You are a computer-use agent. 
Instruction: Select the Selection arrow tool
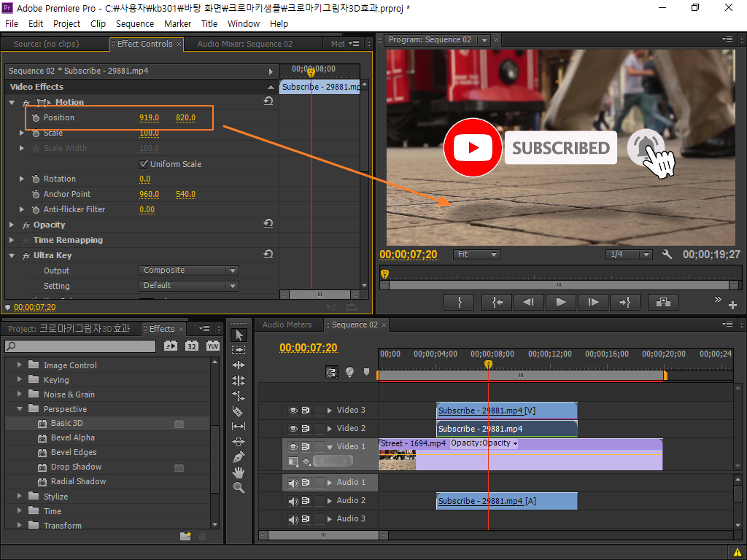tap(239, 335)
